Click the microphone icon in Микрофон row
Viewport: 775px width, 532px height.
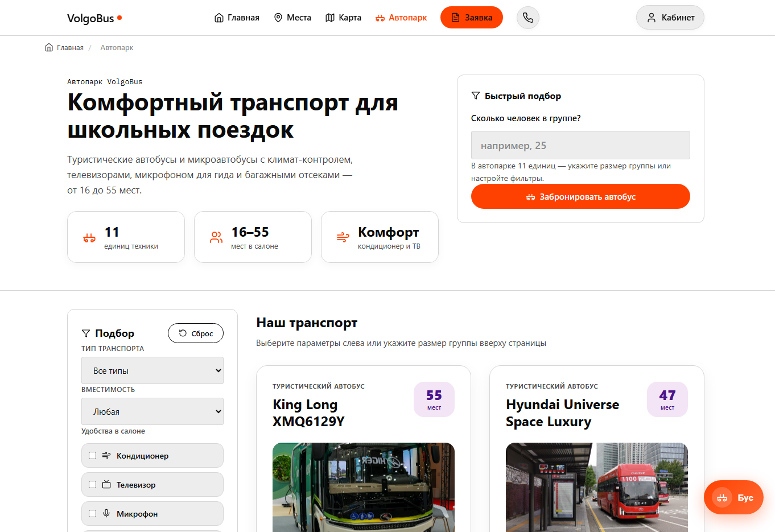point(106,513)
